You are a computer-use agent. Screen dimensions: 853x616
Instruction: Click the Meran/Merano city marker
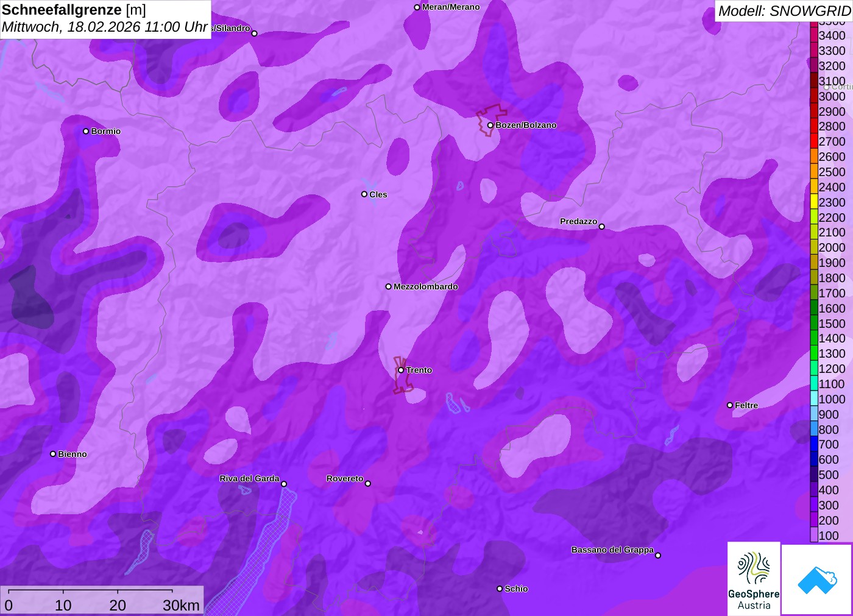417,7
